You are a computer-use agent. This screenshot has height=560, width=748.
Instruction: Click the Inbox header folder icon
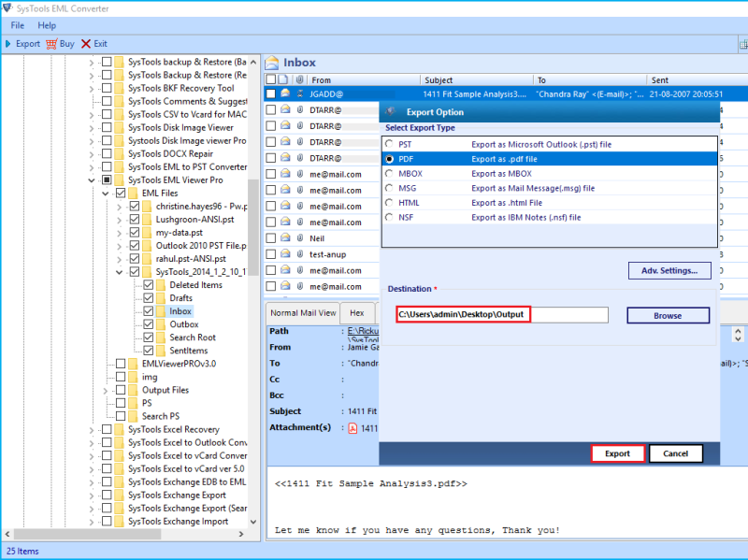(x=272, y=64)
